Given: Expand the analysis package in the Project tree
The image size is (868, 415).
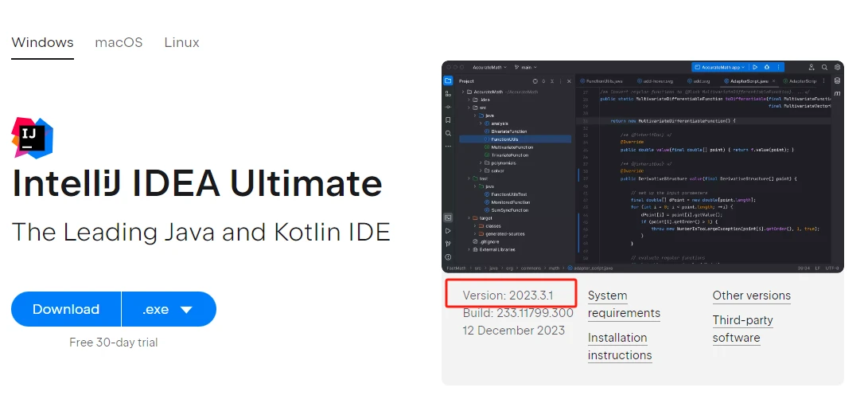Looking at the screenshot, I should (x=480, y=123).
